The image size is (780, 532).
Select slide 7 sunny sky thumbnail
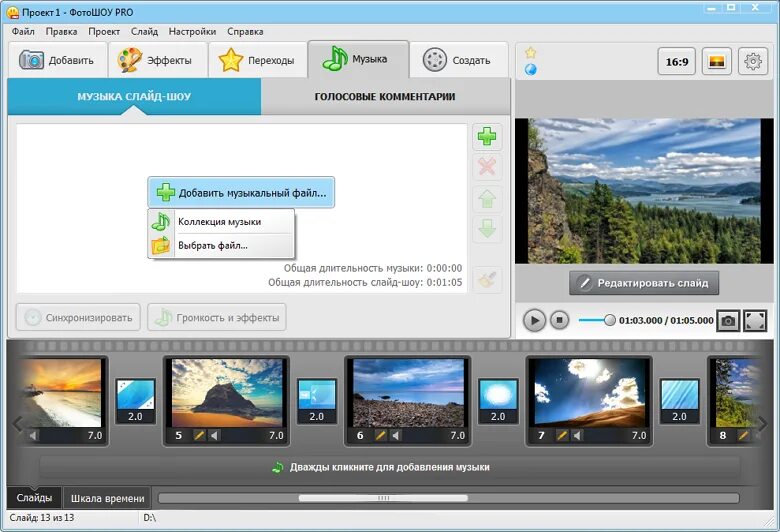(589, 393)
